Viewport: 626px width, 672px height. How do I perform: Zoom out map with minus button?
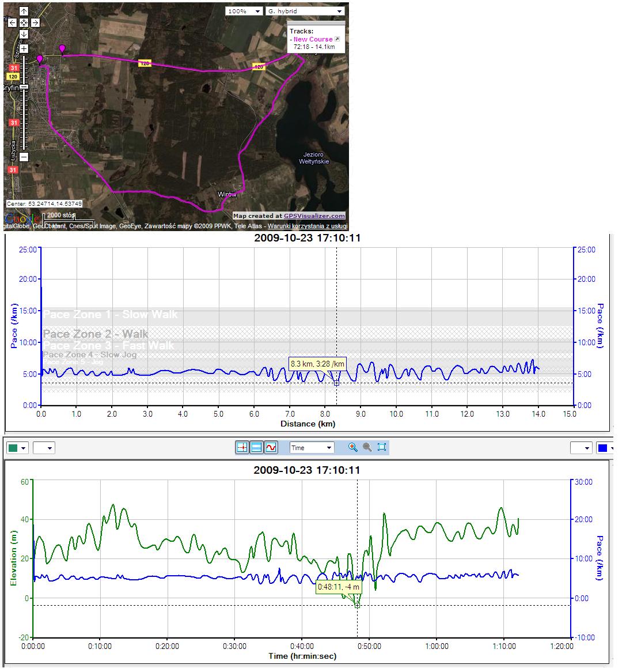24,157
